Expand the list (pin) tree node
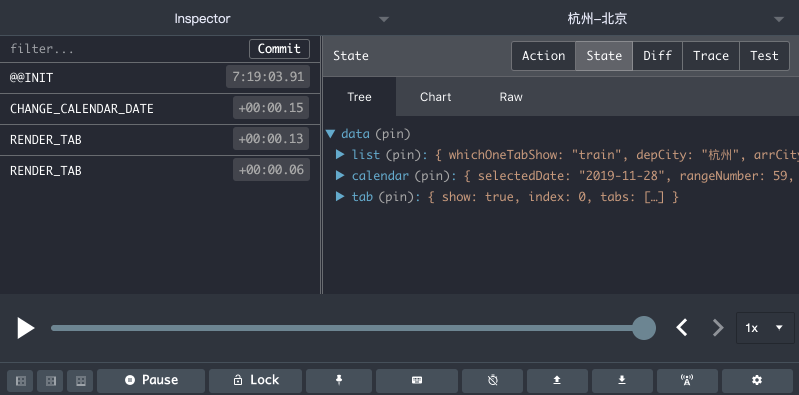 pyautogui.click(x=340, y=154)
